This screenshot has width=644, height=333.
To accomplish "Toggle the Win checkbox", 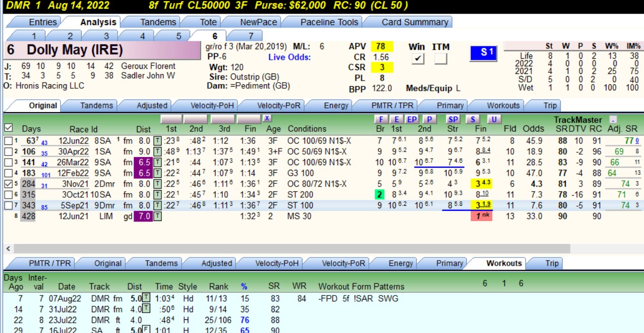I will click(418, 59).
